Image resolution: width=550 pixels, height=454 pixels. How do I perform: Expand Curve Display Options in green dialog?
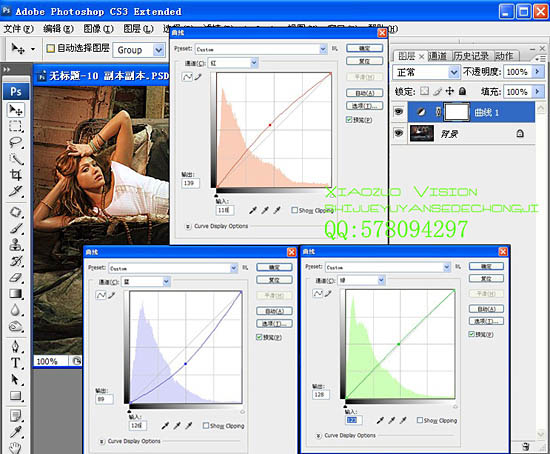click(318, 435)
